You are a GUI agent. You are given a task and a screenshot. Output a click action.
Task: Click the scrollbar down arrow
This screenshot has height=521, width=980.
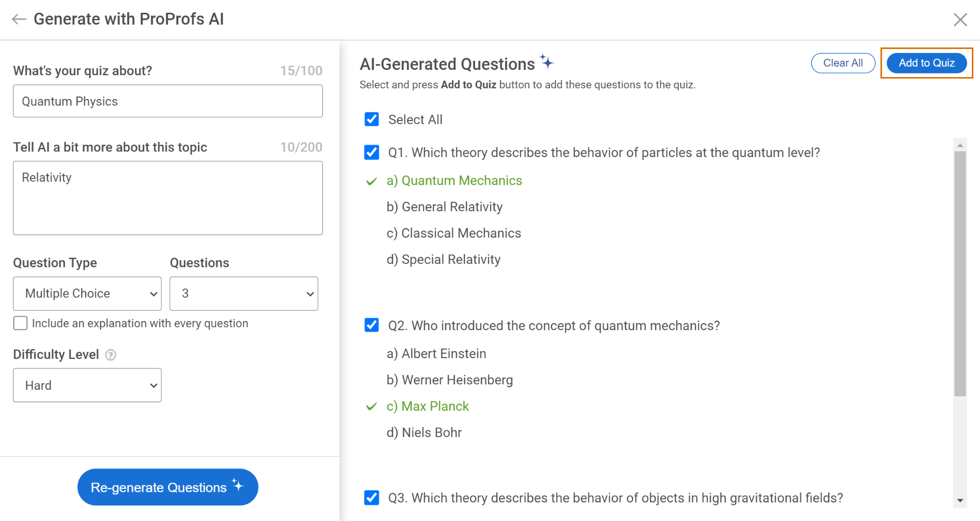point(960,501)
